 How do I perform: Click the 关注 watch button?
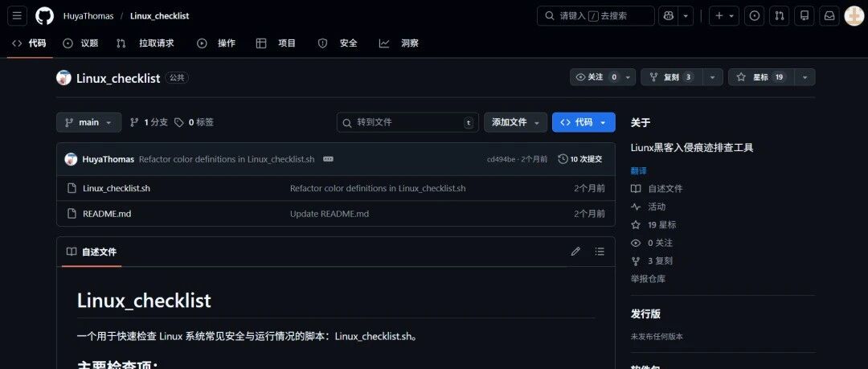click(595, 77)
